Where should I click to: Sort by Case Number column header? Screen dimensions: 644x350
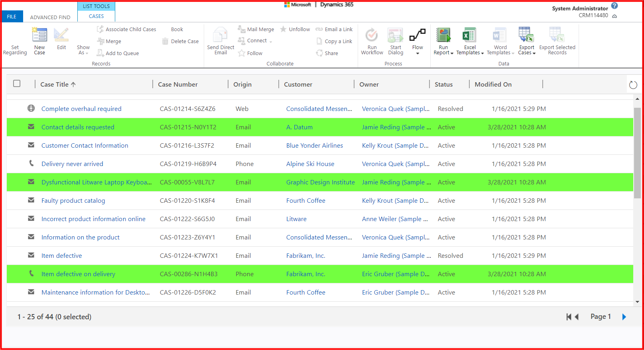tap(177, 84)
